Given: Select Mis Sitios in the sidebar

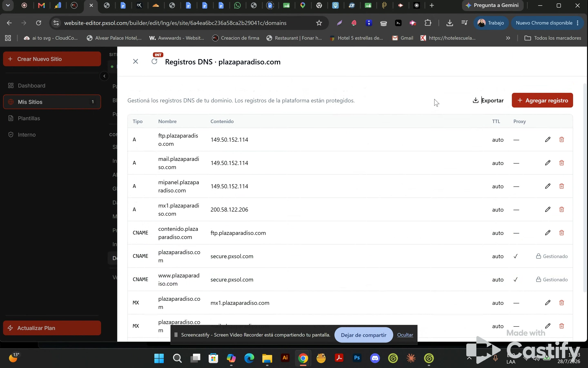Looking at the screenshot, I should 52,102.
